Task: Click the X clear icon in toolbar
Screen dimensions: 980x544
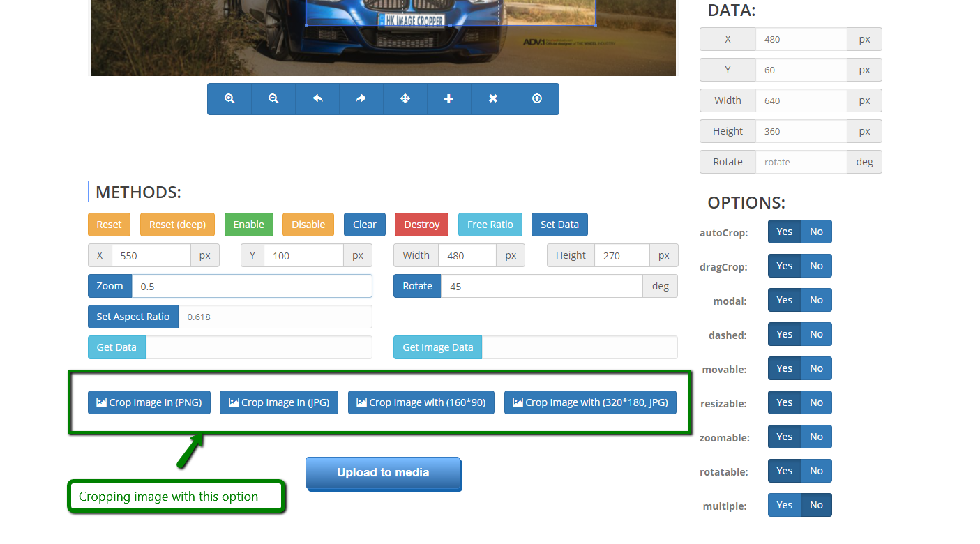Action: 492,99
